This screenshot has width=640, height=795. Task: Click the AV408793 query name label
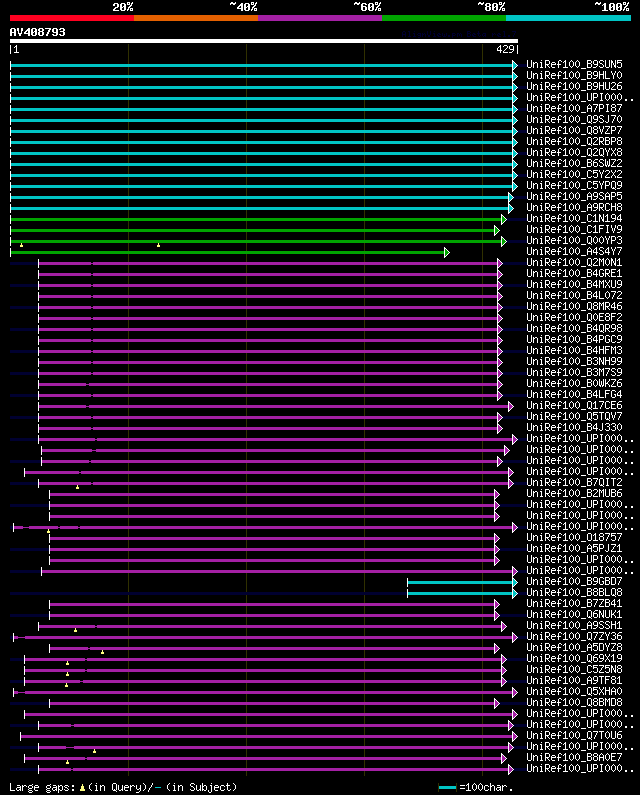pyautogui.click(x=38, y=32)
